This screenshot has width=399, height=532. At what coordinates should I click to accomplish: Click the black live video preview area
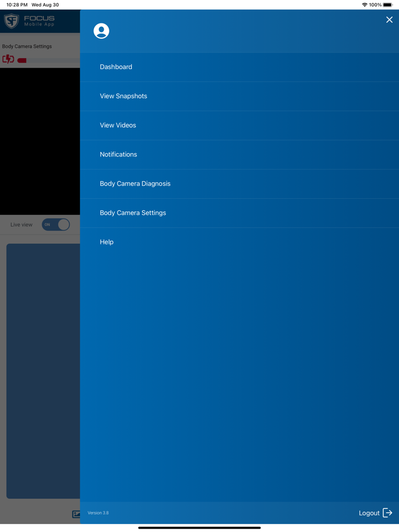[40, 141]
